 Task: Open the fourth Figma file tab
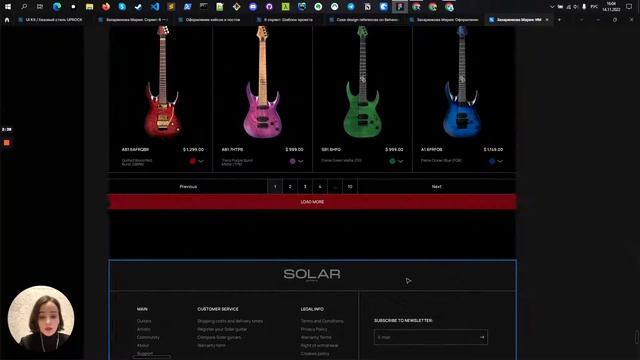pos(285,20)
